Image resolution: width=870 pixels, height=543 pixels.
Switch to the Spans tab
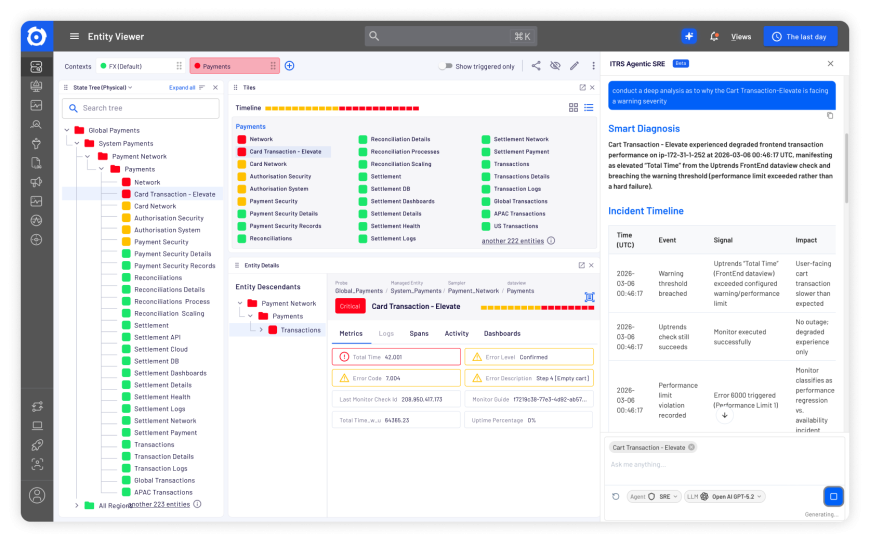pos(419,333)
